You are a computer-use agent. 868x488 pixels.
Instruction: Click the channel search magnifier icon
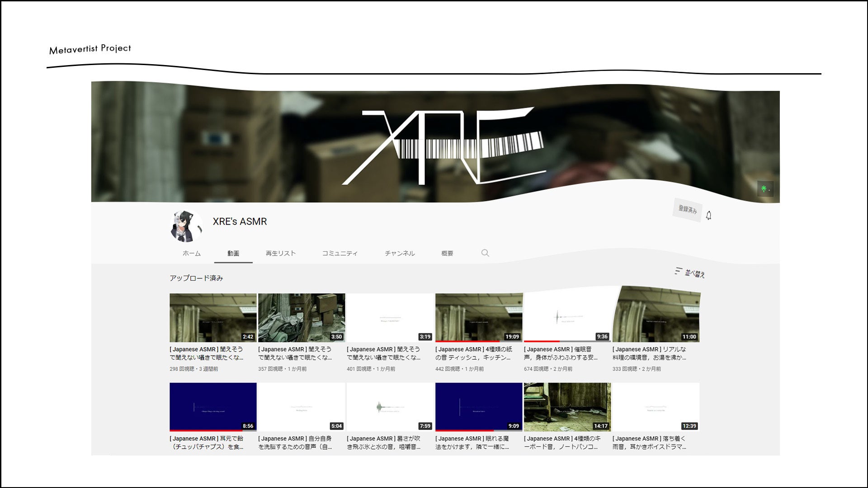(485, 253)
